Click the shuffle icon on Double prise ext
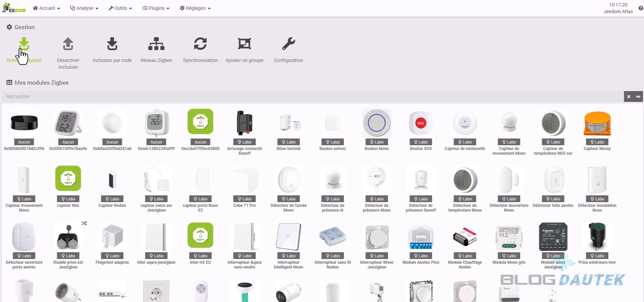 (84, 223)
